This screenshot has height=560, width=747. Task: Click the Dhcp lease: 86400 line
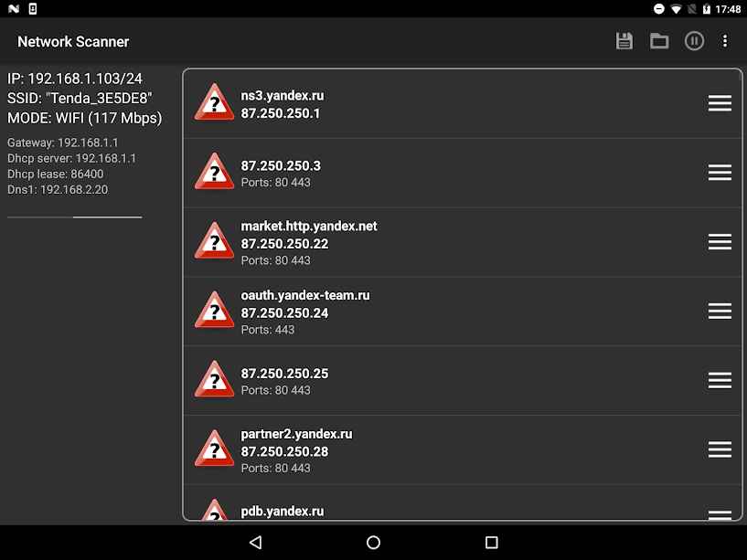pyautogui.click(x=55, y=174)
